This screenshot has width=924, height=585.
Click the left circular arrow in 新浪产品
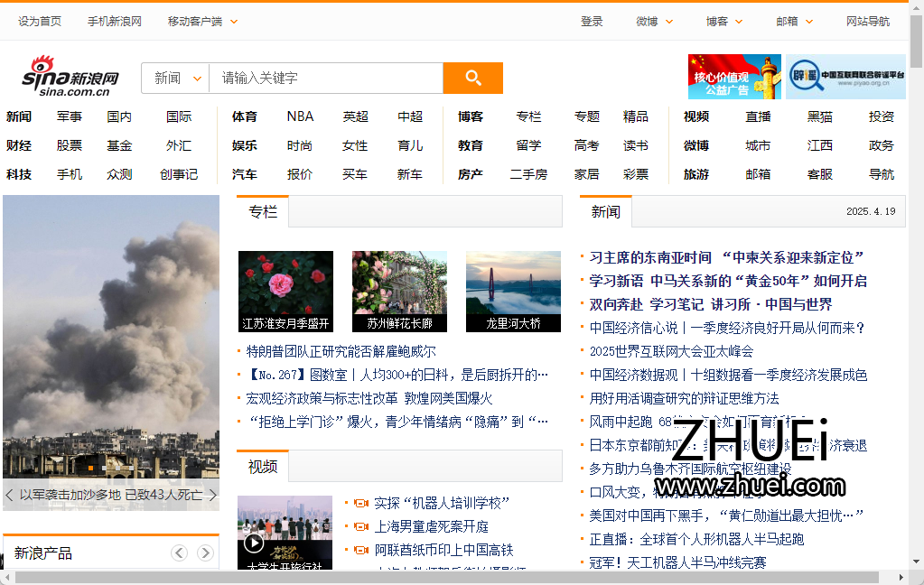(179, 552)
